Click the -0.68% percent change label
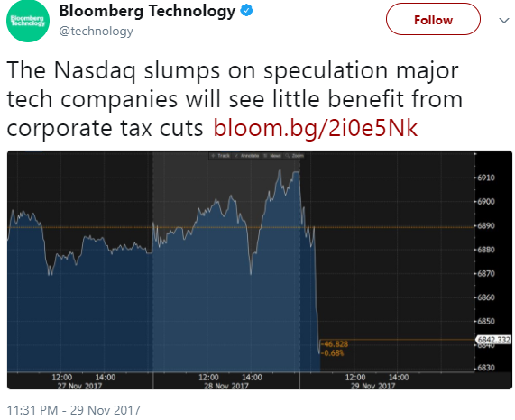 point(333,353)
